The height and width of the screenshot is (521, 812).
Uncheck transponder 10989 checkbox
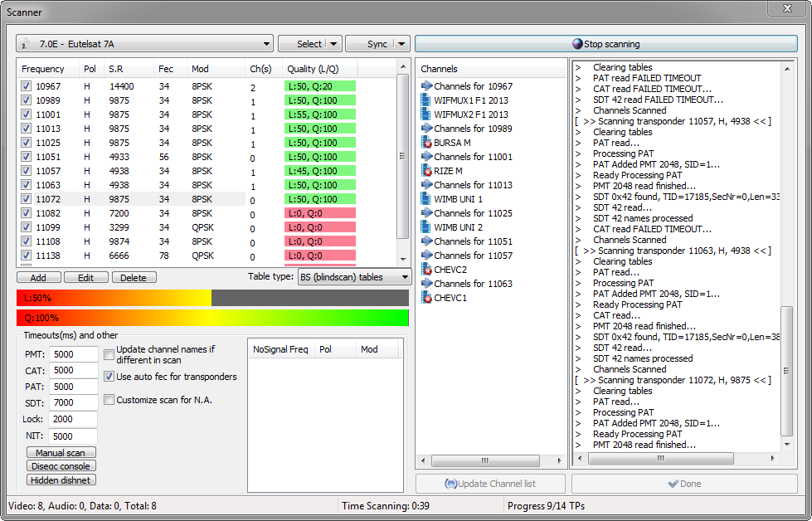pos(26,100)
